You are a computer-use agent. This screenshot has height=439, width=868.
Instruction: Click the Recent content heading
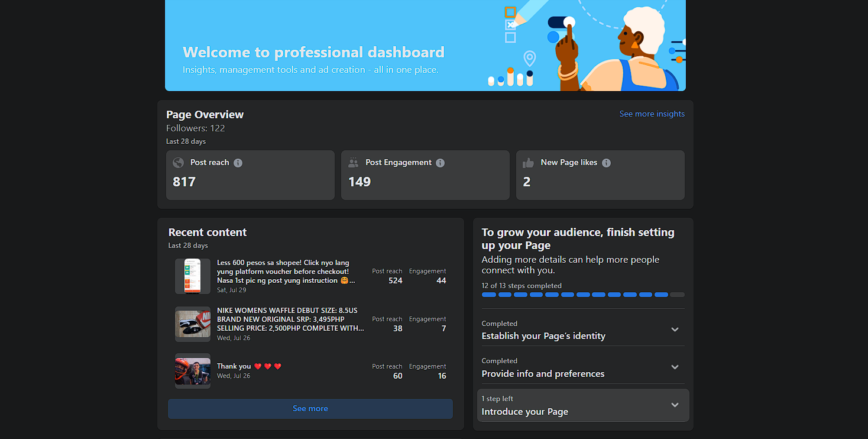208,233
